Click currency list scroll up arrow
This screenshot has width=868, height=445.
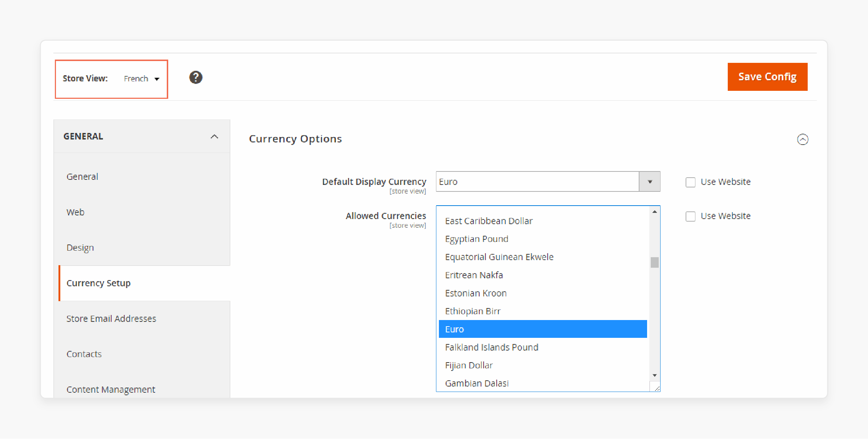pyautogui.click(x=654, y=211)
